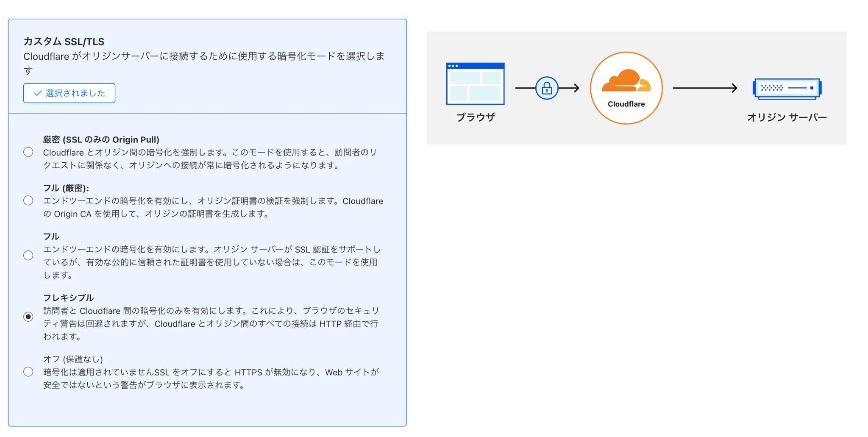The image size is (868, 437).
Task: Click the Cloudflare text inside the circle
Action: 626,104
